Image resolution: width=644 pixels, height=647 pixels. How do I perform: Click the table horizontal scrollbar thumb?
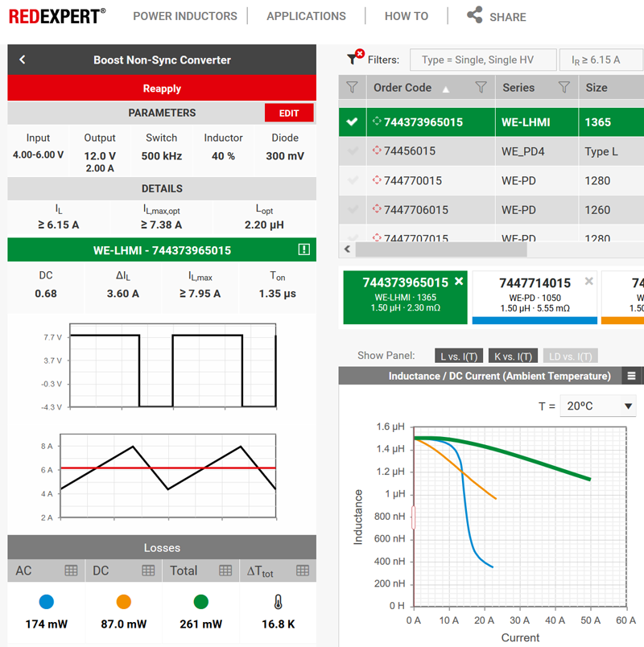(x=441, y=249)
